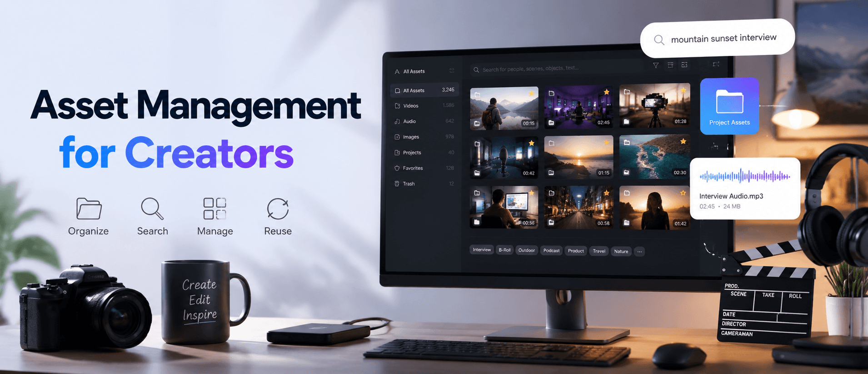Image resolution: width=868 pixels, height=374 pixels.
Task: Select the B-Roll tag chip
Action: (x=504, y=250)
